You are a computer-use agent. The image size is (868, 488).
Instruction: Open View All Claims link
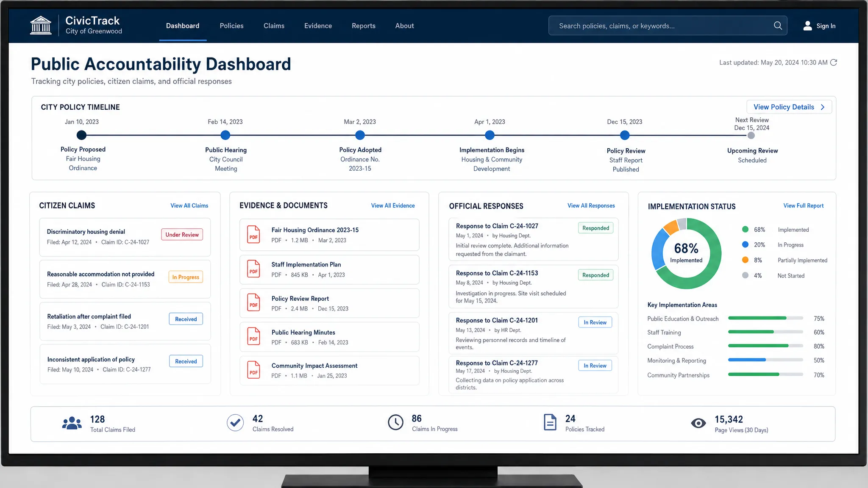click(189, 205)
